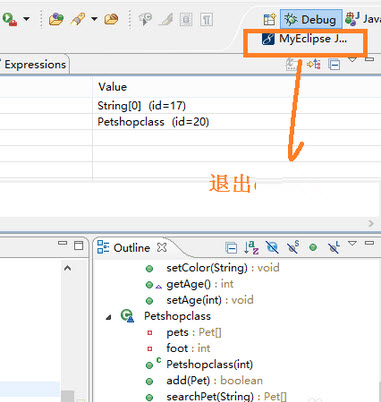Toggle Hide Local Types in Outline
381x402 pixels.
click(x=334, y=247)
